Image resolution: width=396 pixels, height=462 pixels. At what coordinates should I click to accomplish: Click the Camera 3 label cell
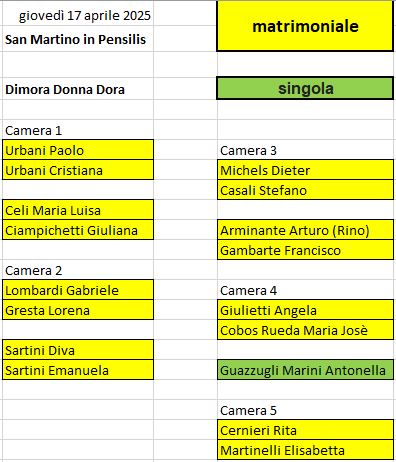(x=305, y=150)
